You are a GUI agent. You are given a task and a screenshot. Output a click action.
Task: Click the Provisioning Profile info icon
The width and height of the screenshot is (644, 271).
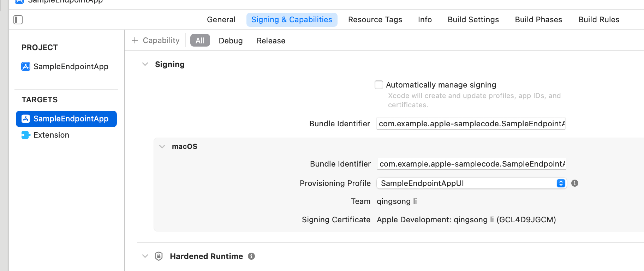(x=575, y=183)
